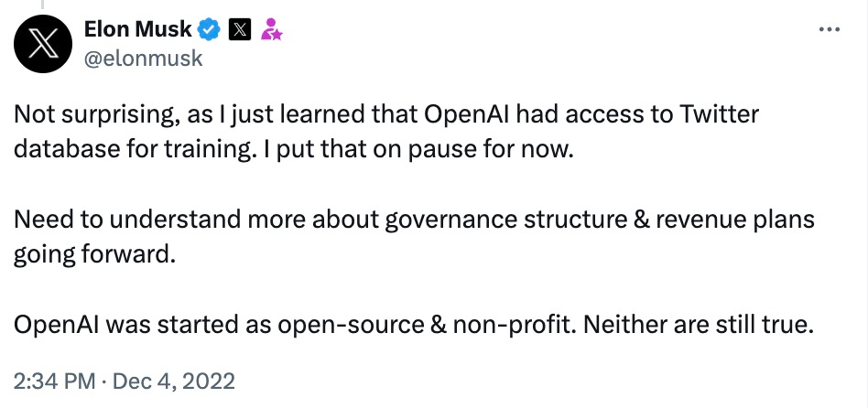Click the purple subscriber star icon
The image size is (868, 408).
271,29
